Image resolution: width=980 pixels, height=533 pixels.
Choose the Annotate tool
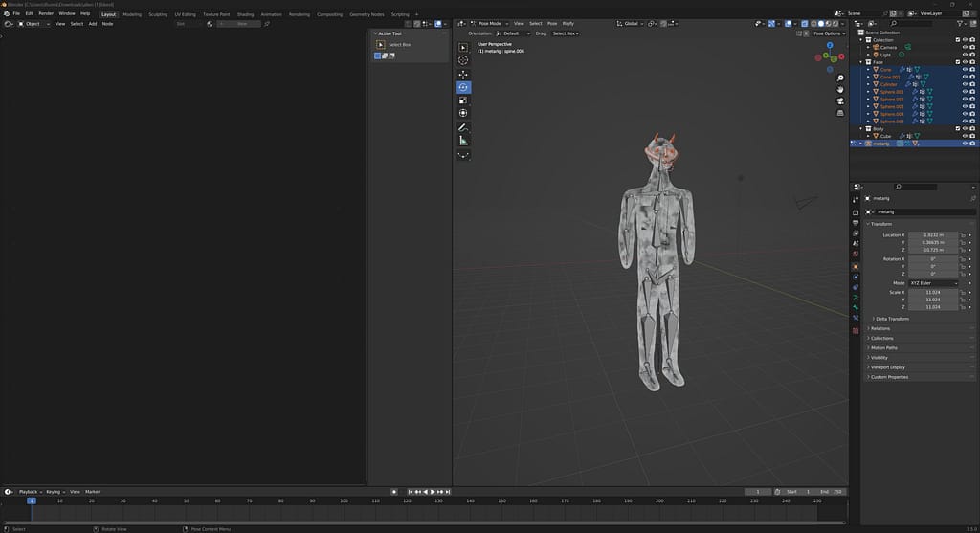click(x=463, y=126)
